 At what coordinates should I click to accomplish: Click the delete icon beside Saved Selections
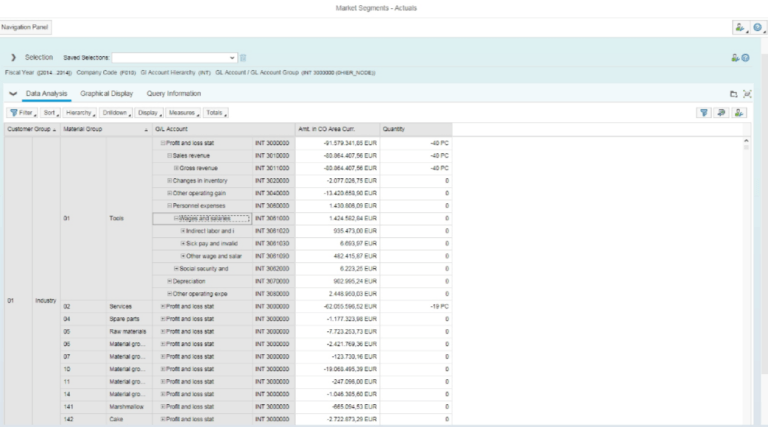[243, 58]
